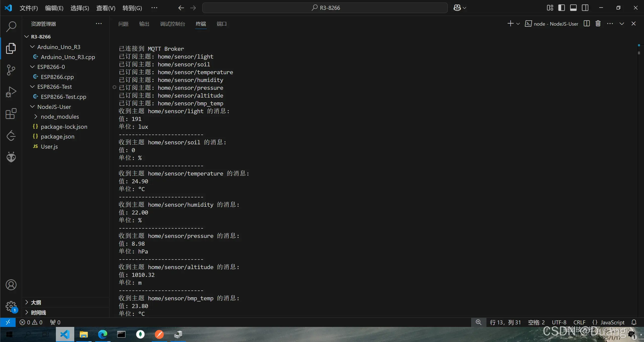Open the Source Control view

(x=11, y=70)
